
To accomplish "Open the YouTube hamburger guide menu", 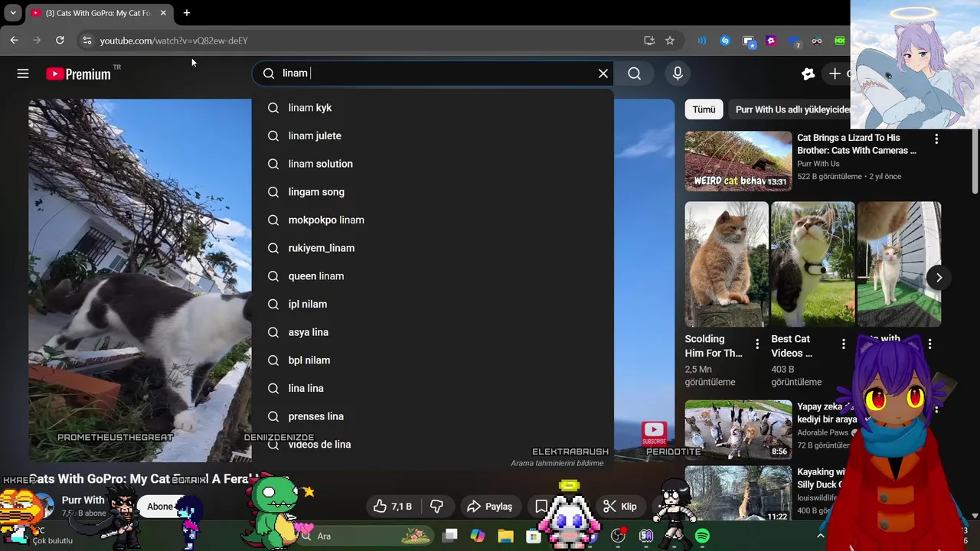I will point(23,73).
